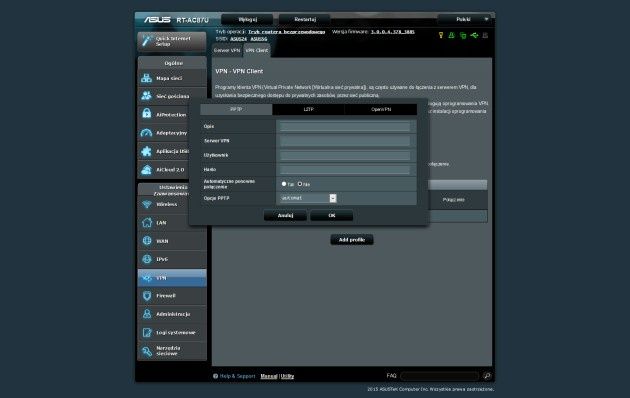
Task: Switch to the OpenVPN tab
Action: (380, 109)
